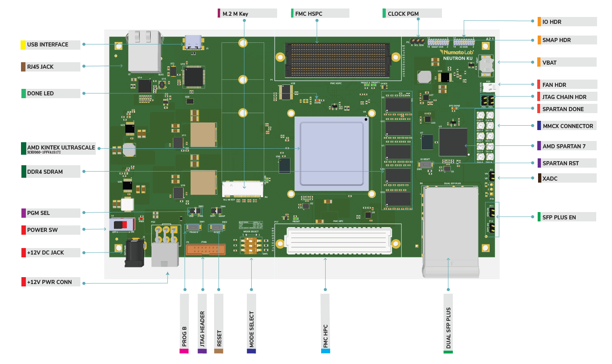The image size is (612, 364).
Task: Click the RJ45 Ethernet jack on the board
Action: (x=145, y=52)
